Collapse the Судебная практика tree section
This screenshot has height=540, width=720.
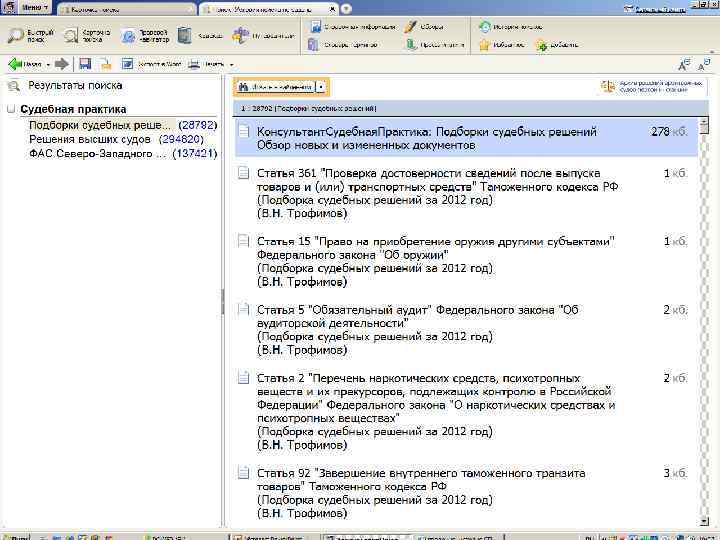11,109
